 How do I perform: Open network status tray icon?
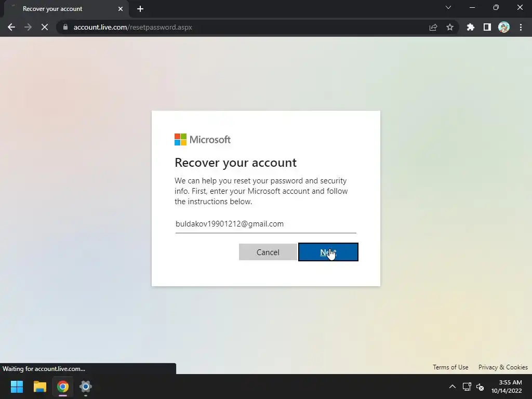pyautogui.click(x=467, y=387)
